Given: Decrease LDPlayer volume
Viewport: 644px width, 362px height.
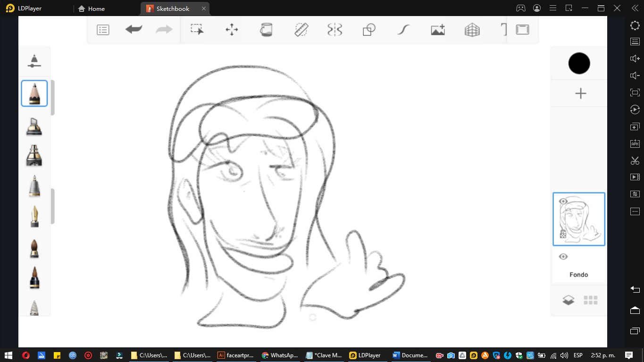Looking at the screenshot, I should pos(635,76).
